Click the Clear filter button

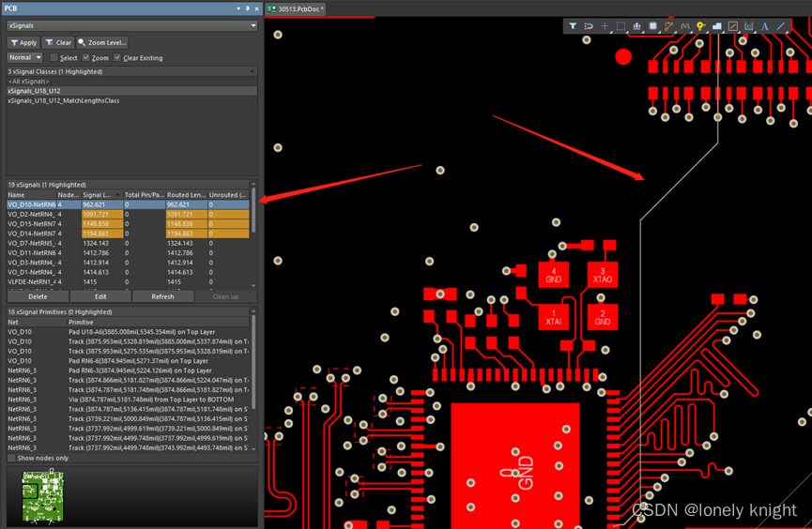[x=58, y=42]
